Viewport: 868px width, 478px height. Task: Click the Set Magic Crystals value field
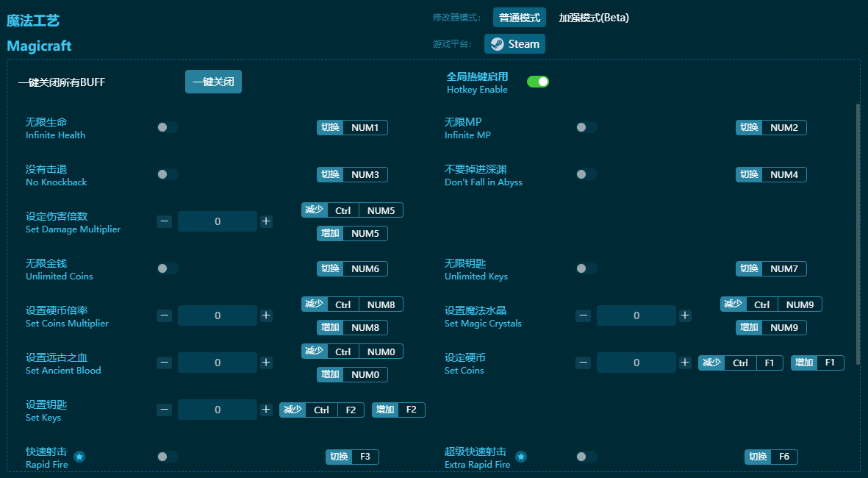pyautogui.click(x=636, y=315)
